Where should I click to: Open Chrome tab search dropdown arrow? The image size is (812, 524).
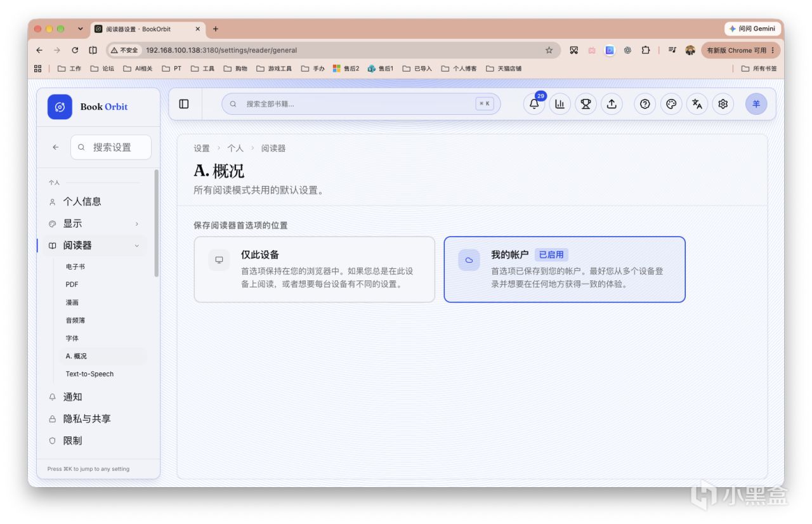[80, 29]
